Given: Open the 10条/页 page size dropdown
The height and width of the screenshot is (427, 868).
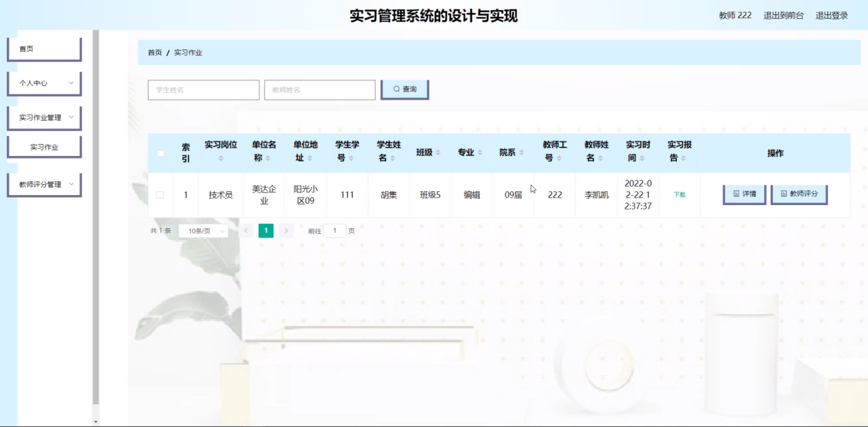Looking at the screenshot, I should (203, 231).
